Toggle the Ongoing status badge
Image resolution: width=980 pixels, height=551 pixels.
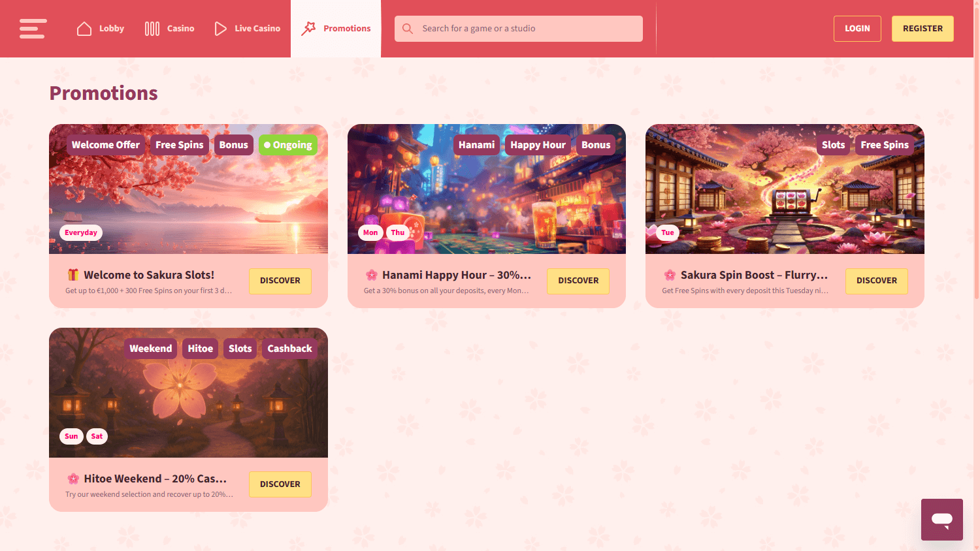pos(288,144)
